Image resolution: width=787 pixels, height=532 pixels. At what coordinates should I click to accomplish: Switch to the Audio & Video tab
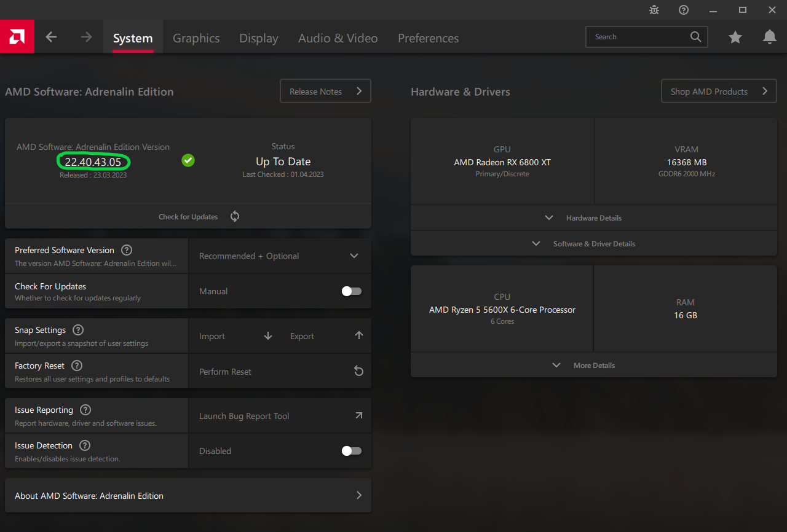tap(338, 38)
